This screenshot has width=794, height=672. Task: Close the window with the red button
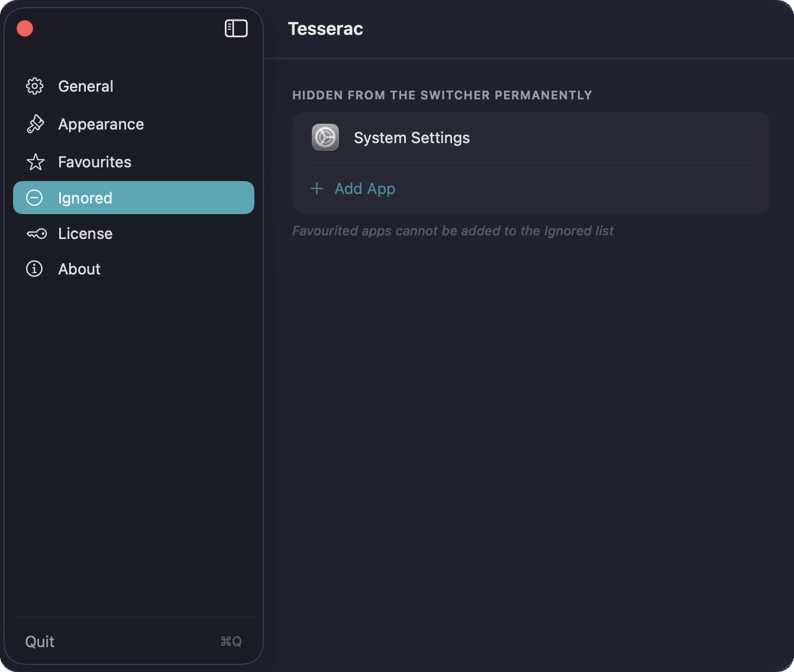point(25,28)
